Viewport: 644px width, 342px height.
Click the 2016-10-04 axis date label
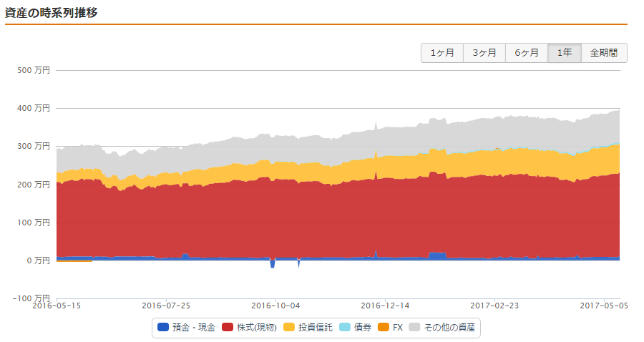(275, 306)
